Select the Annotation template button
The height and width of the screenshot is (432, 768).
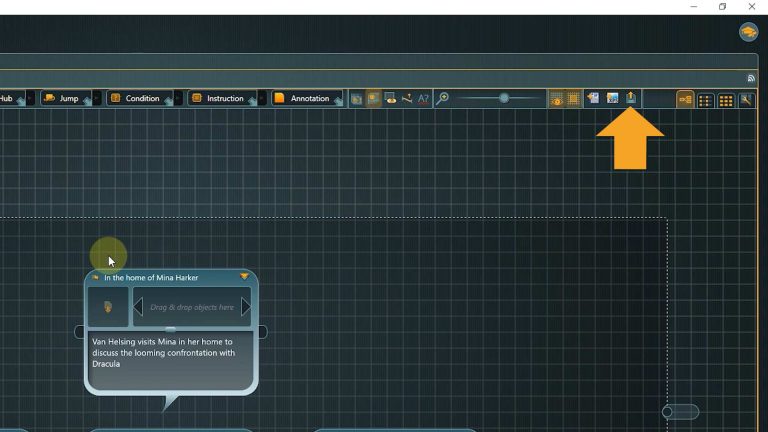(x=307, y=98)
